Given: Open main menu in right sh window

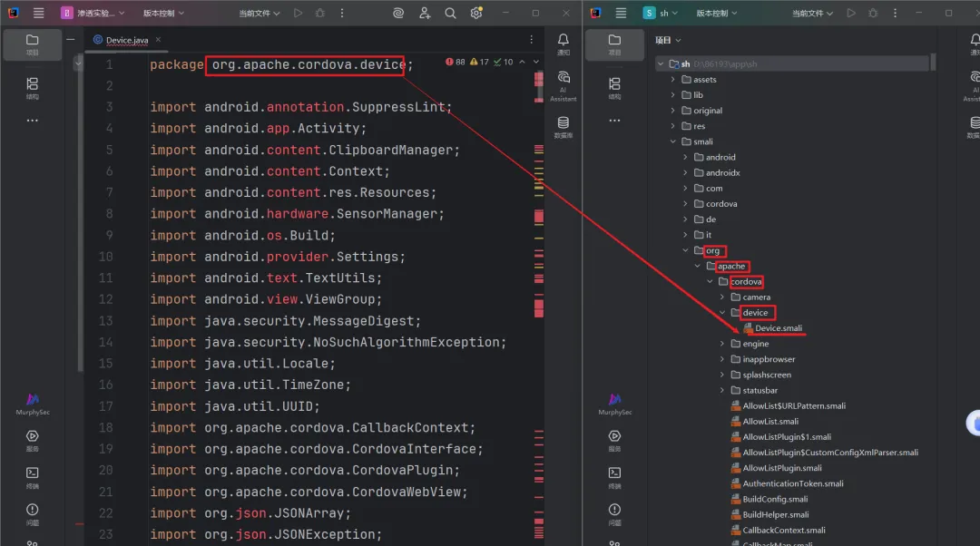Looking at the screenshot, I should pyautogui.click(x=621, y=13).
